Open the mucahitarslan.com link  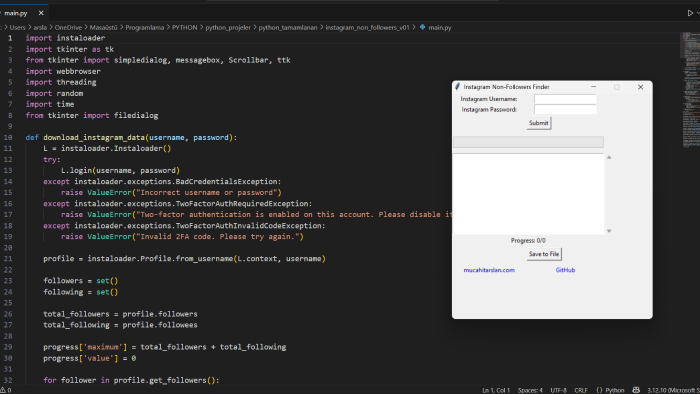tap(489, 270)
